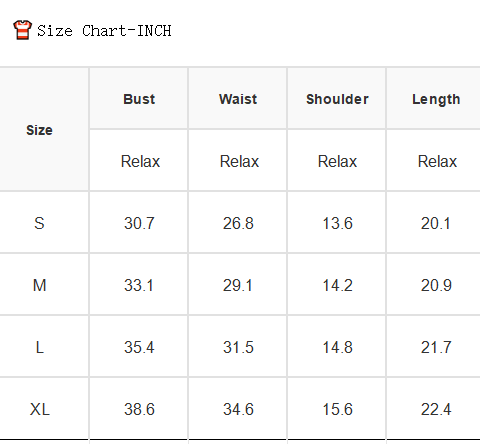
Task: Select the Relax cell under Length
Action: point(437,161)
